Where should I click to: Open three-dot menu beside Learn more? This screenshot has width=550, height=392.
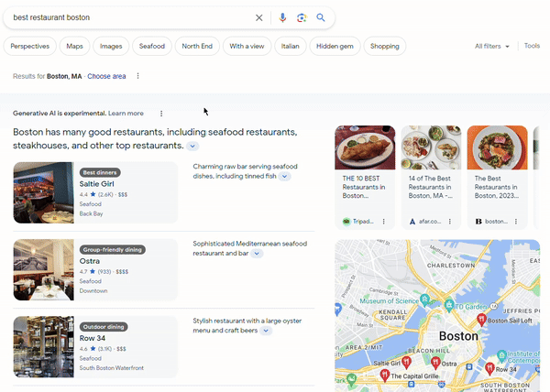[x=161, y=114]
